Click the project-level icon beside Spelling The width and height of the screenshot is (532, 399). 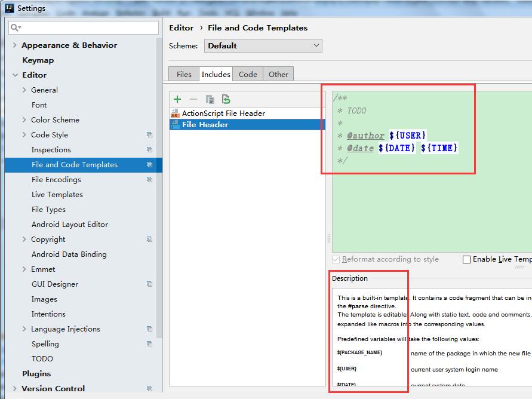(149, 343)
